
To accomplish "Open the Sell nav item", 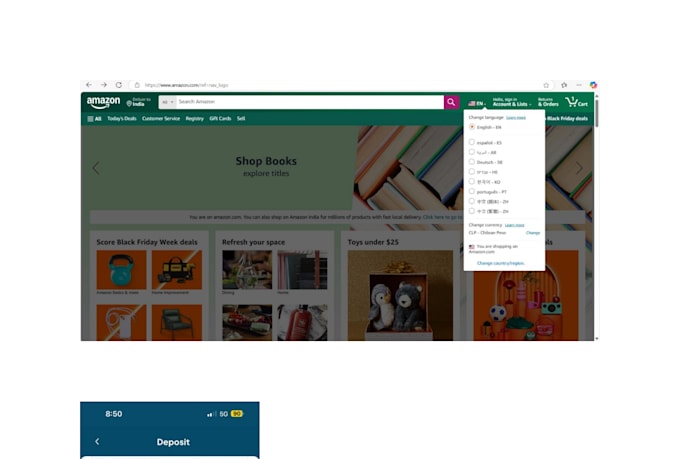I will point(241,118).
